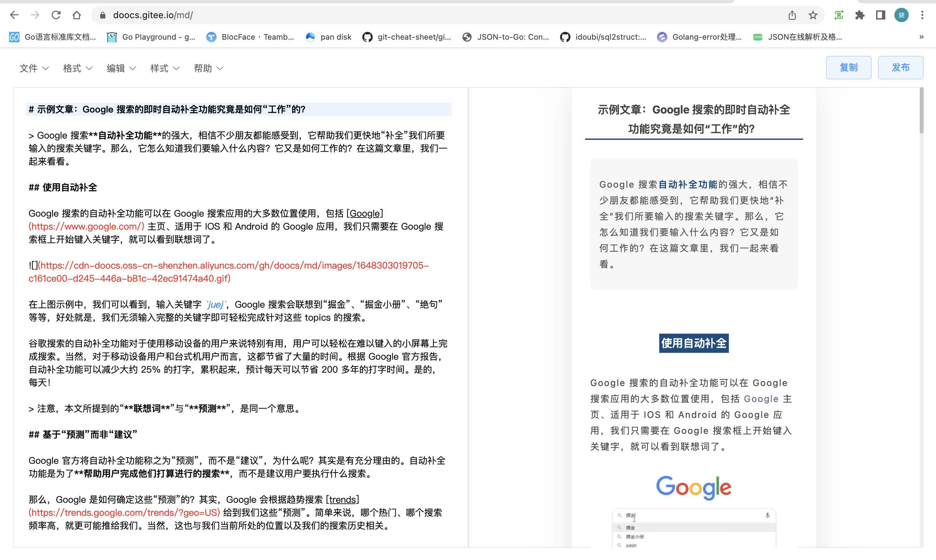Click the Google link in the preview text
The height and width of the screenshot is (560, 936).
(x=761, y=399)
